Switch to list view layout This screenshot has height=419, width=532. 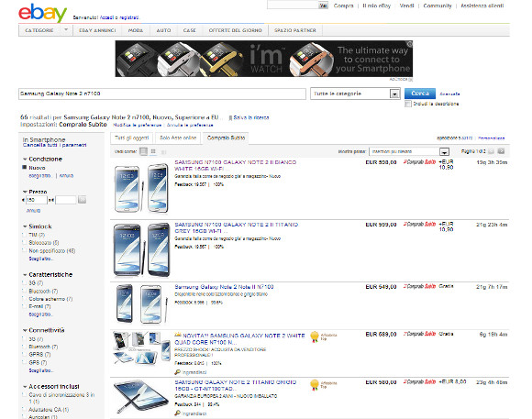[x=143, y=151]
